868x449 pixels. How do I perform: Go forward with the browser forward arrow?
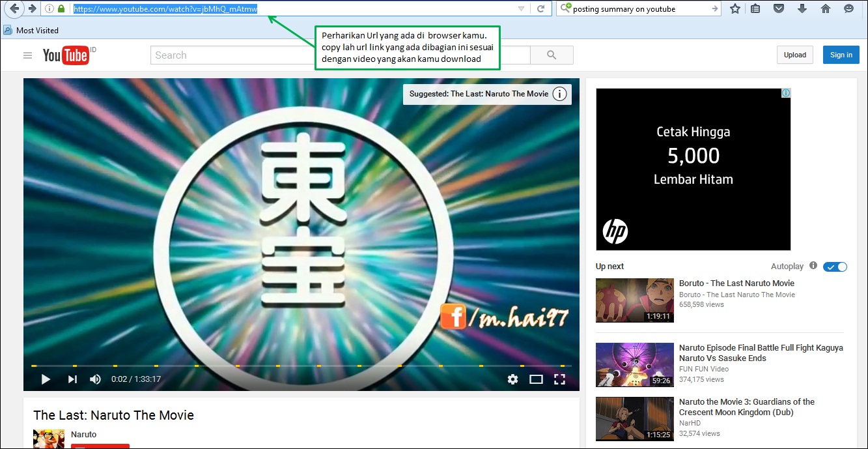pos(32,8)
